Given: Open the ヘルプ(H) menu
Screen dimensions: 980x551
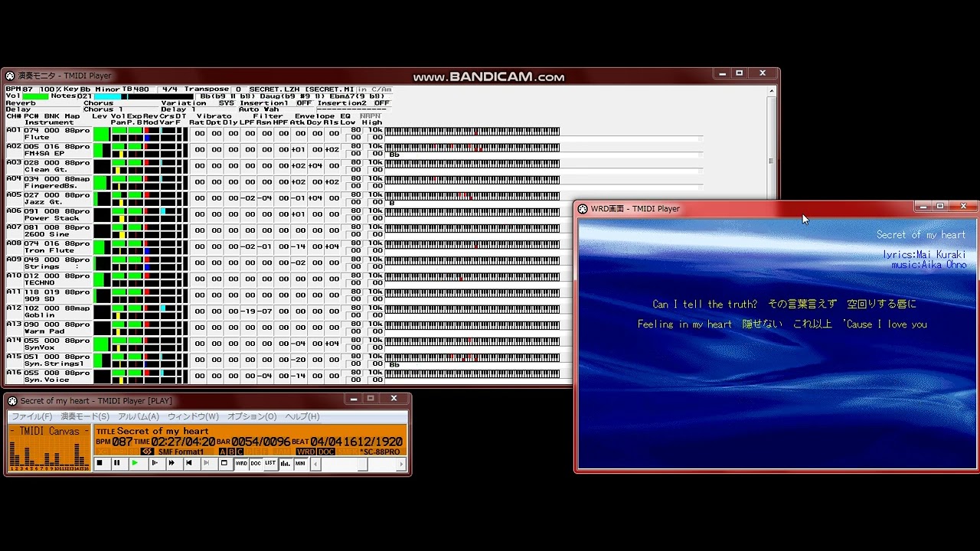Looking at the screenshot, I should (302, 416).
